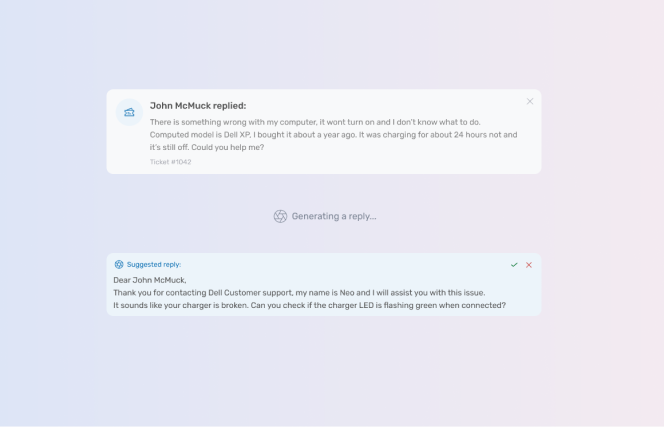Screen dimensions: 664x427
Task: Select the 'John McMuck replied:' heading
Action: coord(198,105)
